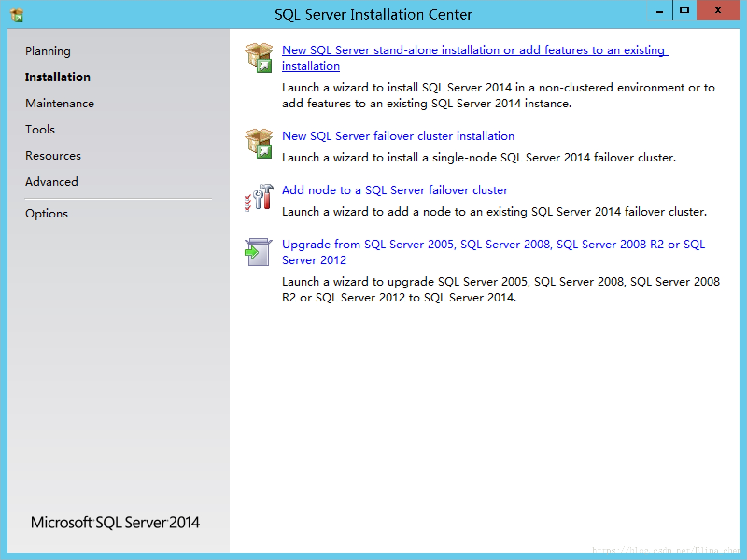The image size is (747, 560).
Task: Go to the Tools page
Action: [40, 129]
